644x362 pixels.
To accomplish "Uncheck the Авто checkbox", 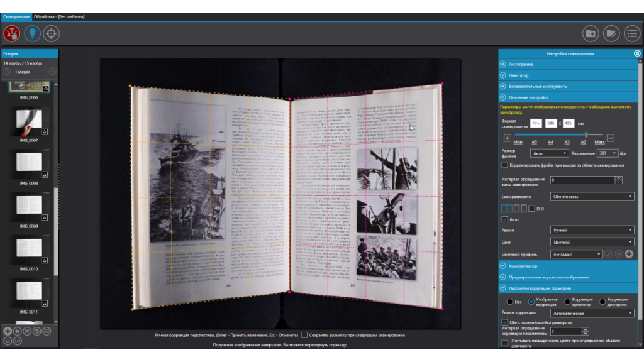I will point(505,219).
